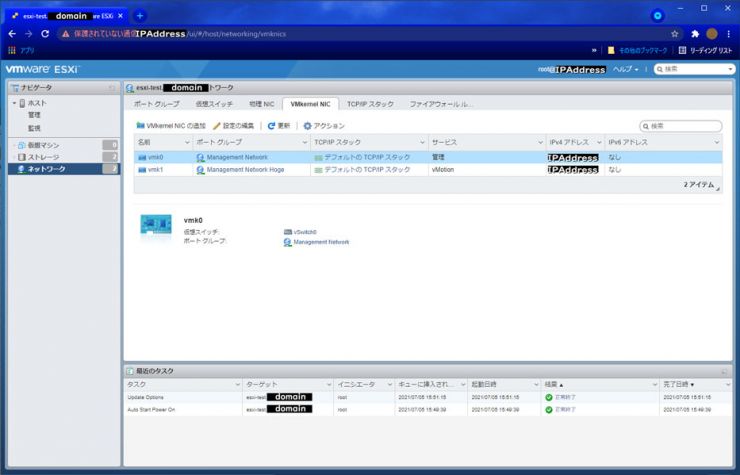Screen dimensions: 740x475
Task: Switch to the TCP/IP Stacks tab
Action: 370,104
